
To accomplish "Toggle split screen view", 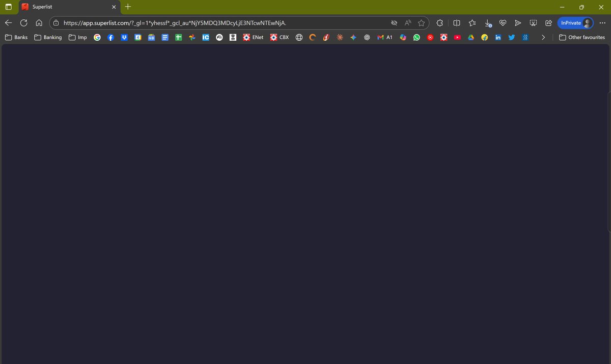I will (457, 23).
